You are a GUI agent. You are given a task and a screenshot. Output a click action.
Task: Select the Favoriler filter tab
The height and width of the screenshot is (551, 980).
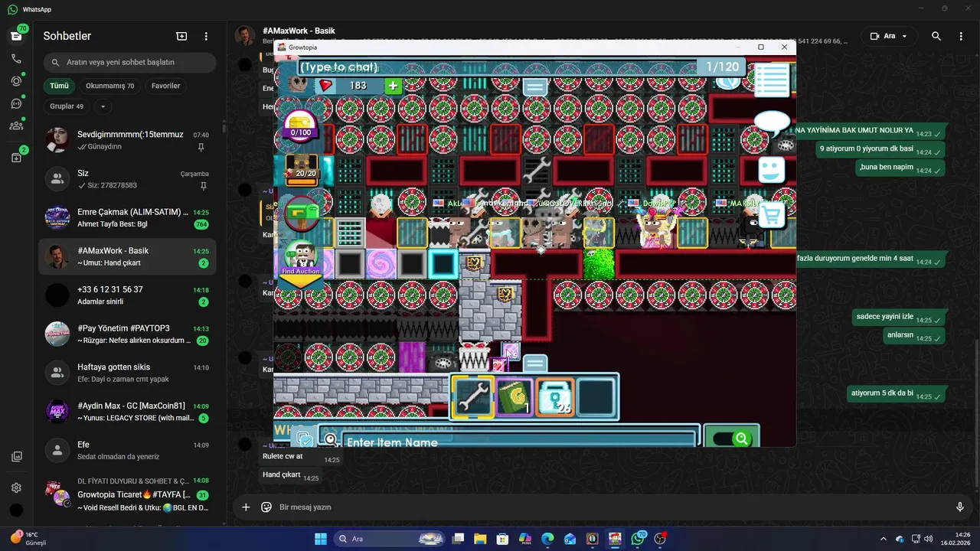(166, 86)
